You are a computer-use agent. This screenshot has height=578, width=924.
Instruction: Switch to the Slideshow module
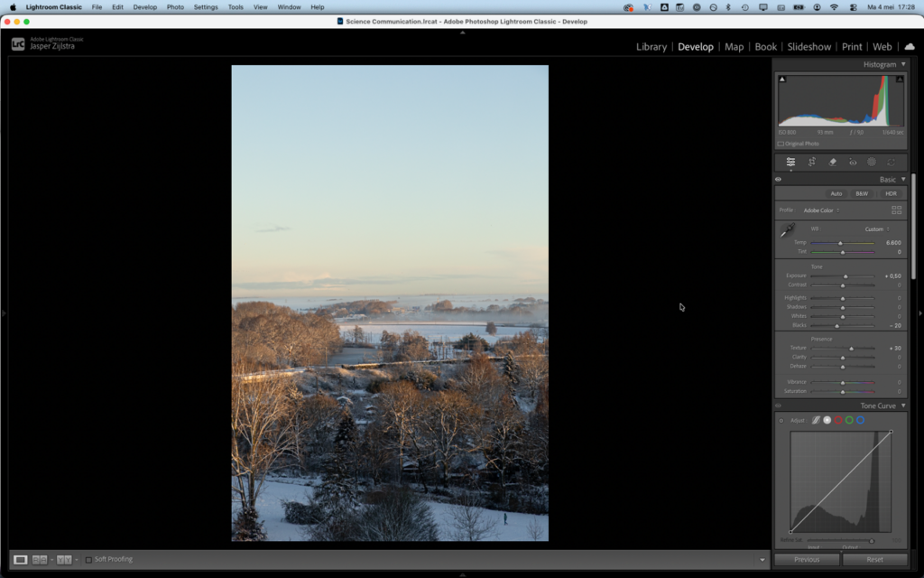[809, 47]
